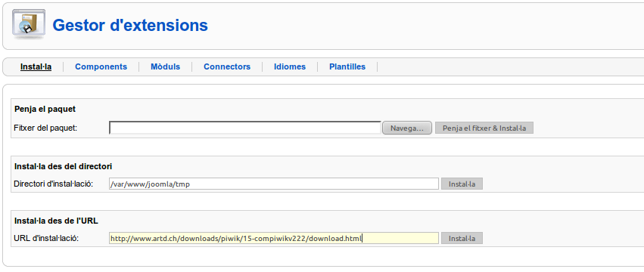Open the Instal·la tab
644x272 pixels.
[36, 66]
